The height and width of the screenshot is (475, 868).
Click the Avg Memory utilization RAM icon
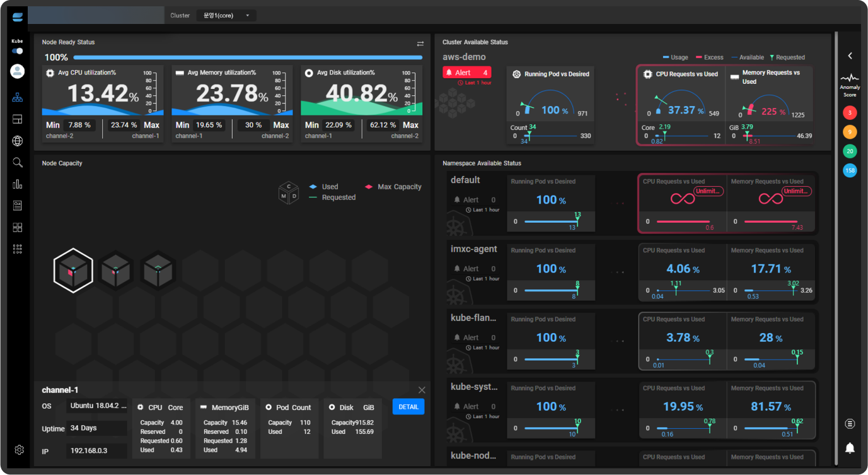[x=180, y=73]
